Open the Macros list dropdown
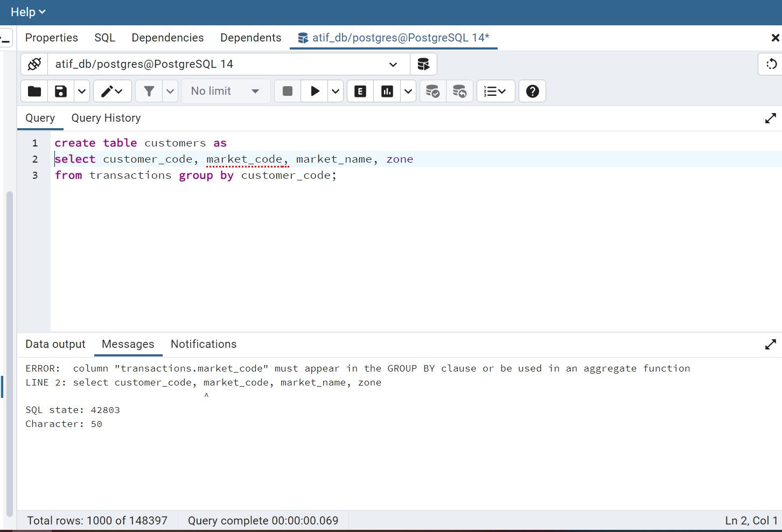The image size is (782, 532). [495, 91]
